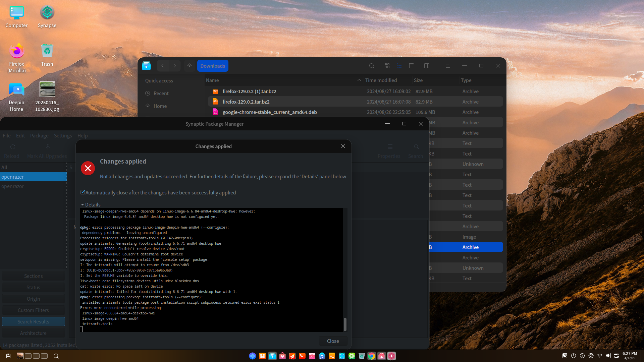This screenshot has height=362, width=644.
Task: Click the search icon in the file manager
Action: click(372, 66)
